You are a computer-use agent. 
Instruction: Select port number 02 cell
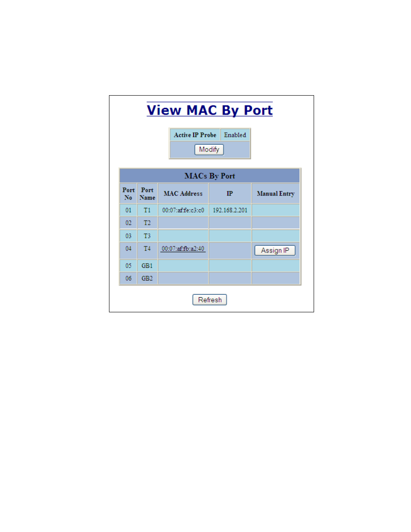click(128, 223)
